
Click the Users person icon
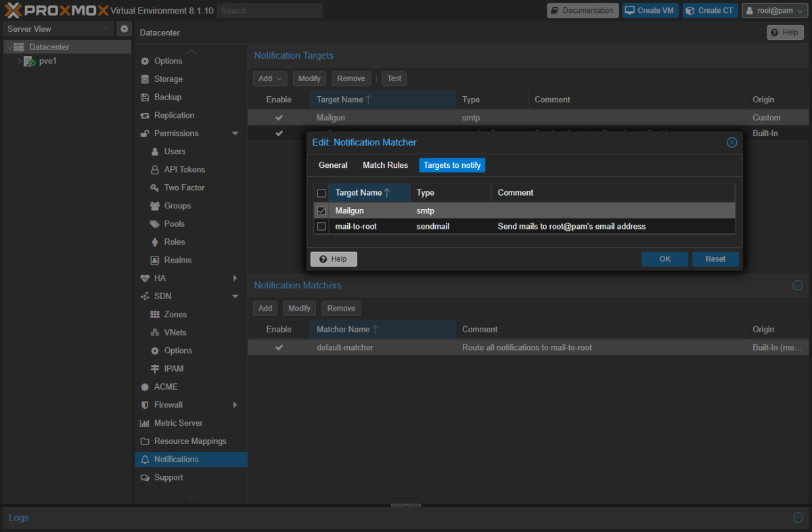coord(155,152)
